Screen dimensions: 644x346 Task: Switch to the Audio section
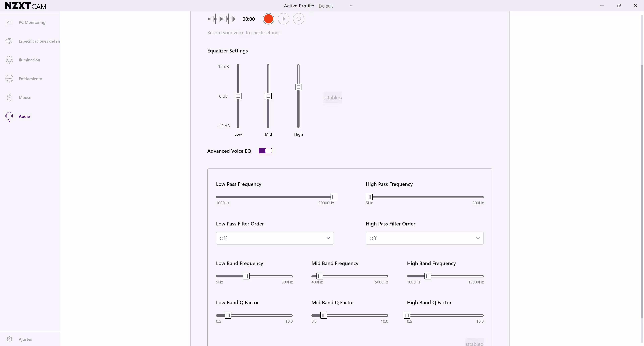click(x=24, y=116)
